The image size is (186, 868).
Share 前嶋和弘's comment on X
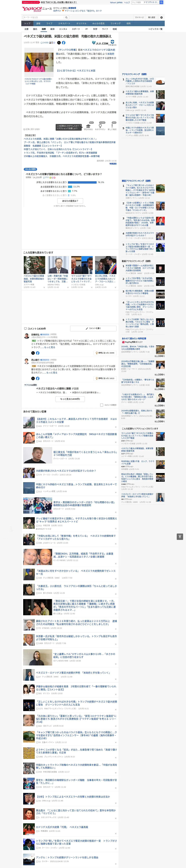tap(33, 353)
